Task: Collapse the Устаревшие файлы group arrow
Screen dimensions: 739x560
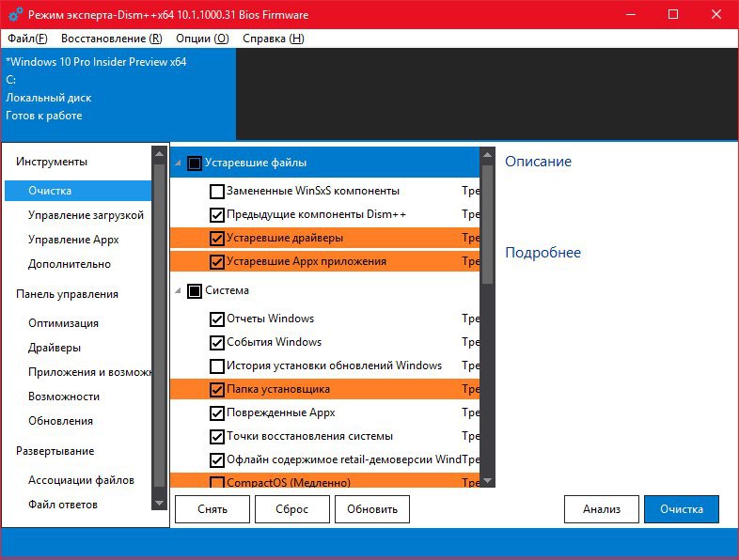Action: pyautogui.click(x=178, y=163)
